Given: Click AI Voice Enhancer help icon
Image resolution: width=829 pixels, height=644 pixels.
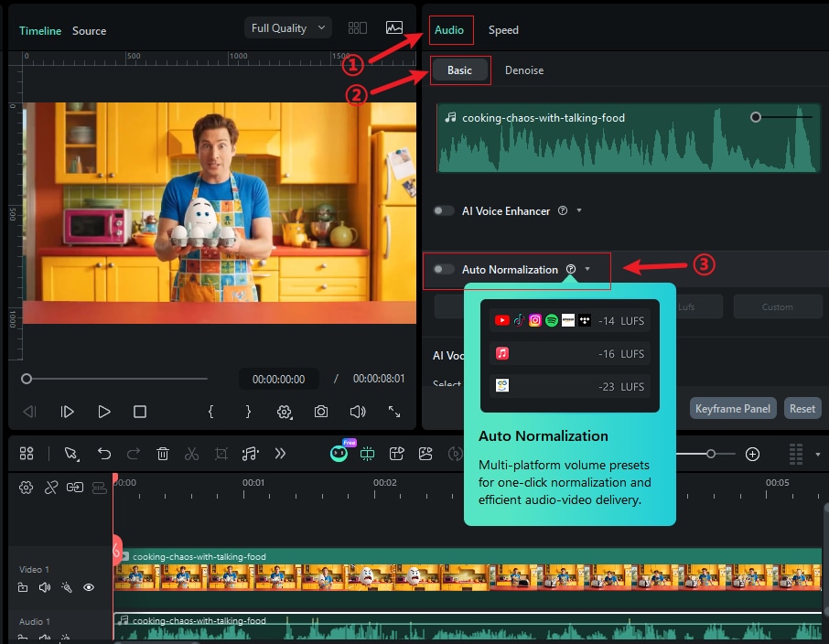Looking at the screenshot, I should click(563, 210).
